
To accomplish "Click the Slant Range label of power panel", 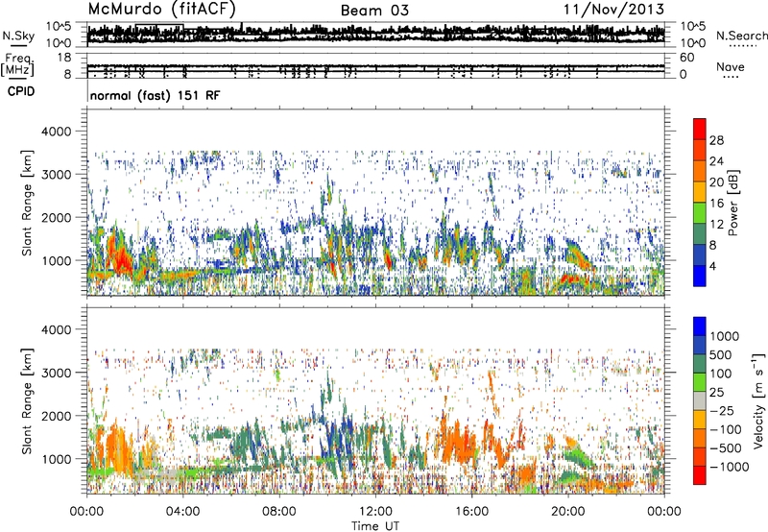I will (27, 203).
